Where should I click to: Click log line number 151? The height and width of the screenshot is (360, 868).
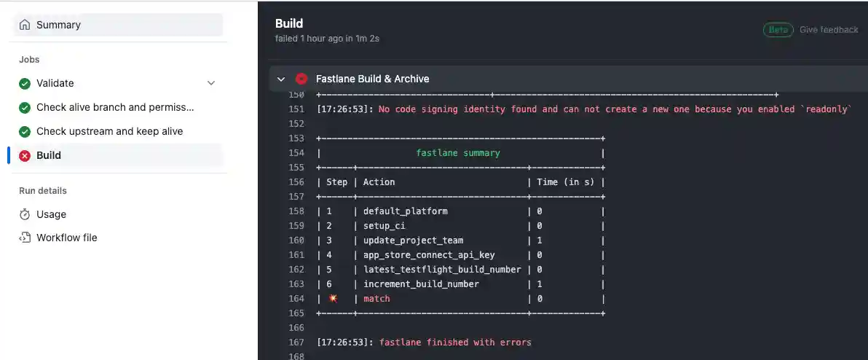pyautogui.click(x=296, y=109)
